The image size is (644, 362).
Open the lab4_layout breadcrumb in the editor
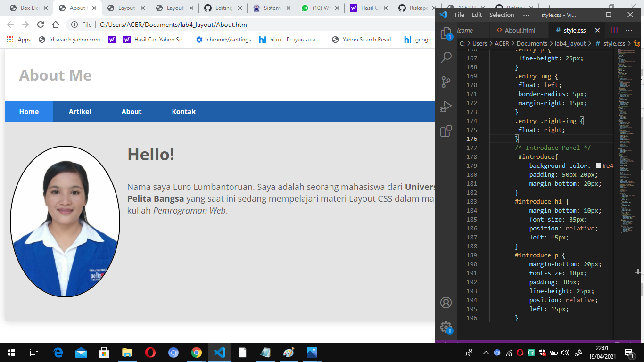click(x=570, y=43)
